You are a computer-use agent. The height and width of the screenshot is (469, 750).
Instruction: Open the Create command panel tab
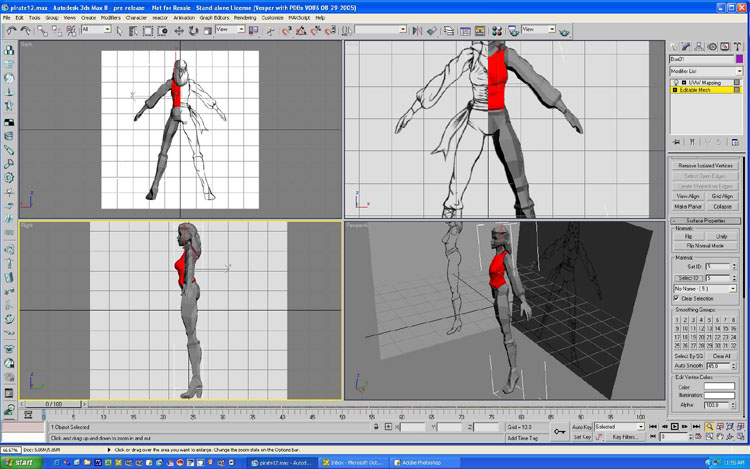tap(675, 46)
